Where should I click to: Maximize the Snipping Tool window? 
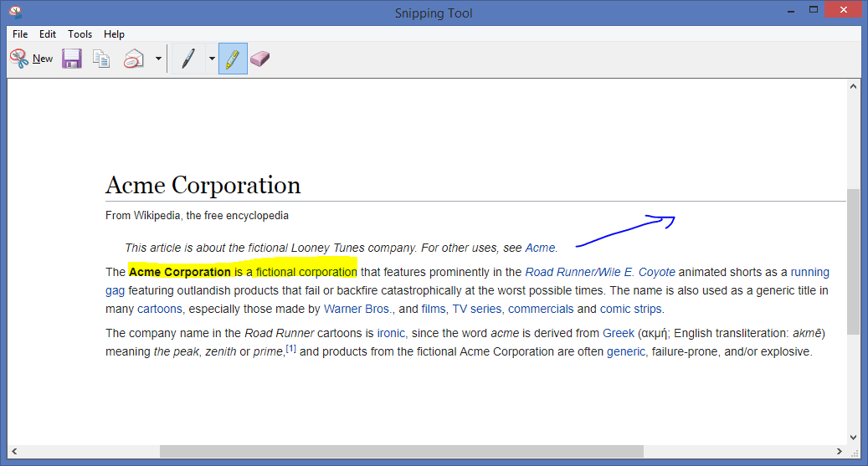coord(814,9)
